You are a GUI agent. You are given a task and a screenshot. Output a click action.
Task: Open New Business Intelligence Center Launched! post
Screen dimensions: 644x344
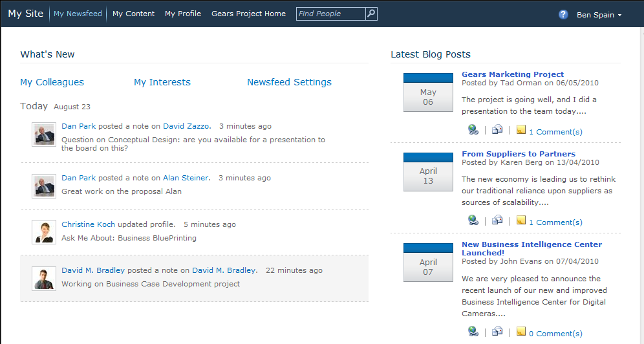point(531,248)
